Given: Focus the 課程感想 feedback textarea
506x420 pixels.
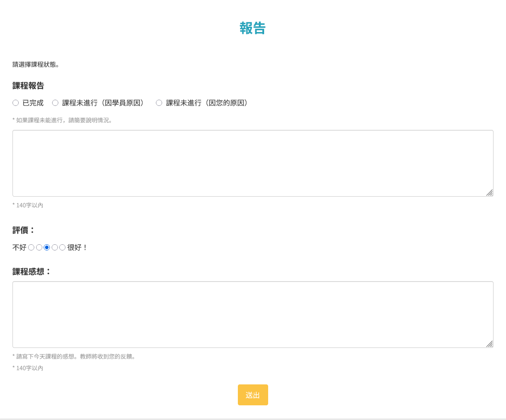Looking at the screenshot, I should tap(253, 314).
